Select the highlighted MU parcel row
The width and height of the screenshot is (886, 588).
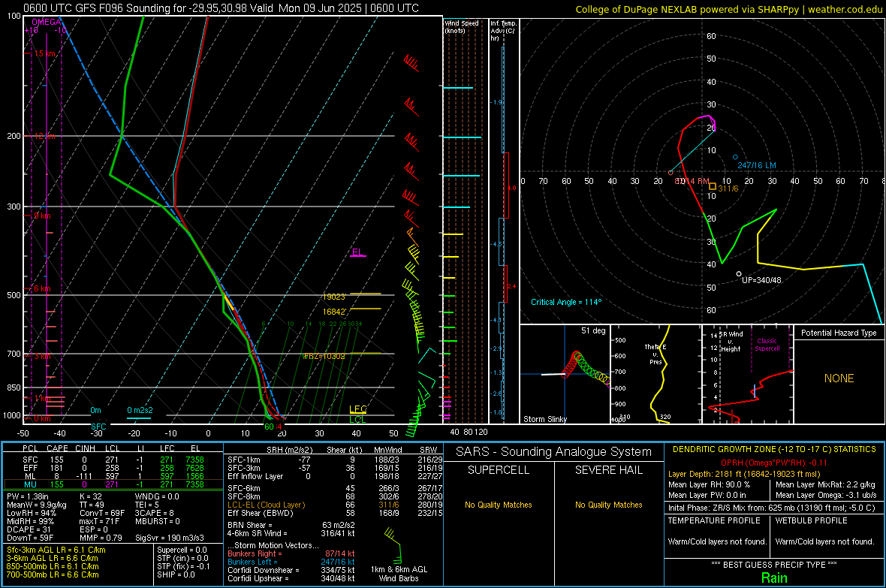tap(113, 484)
